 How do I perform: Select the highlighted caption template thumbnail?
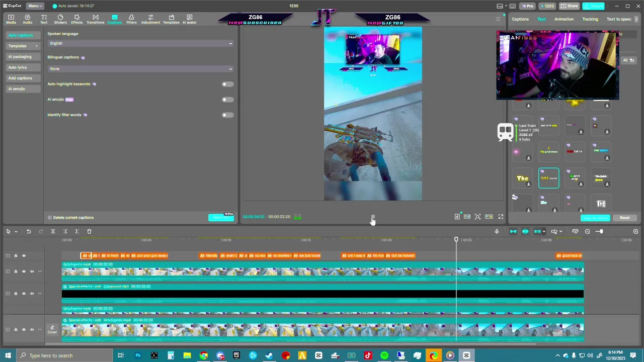point(548,178)
